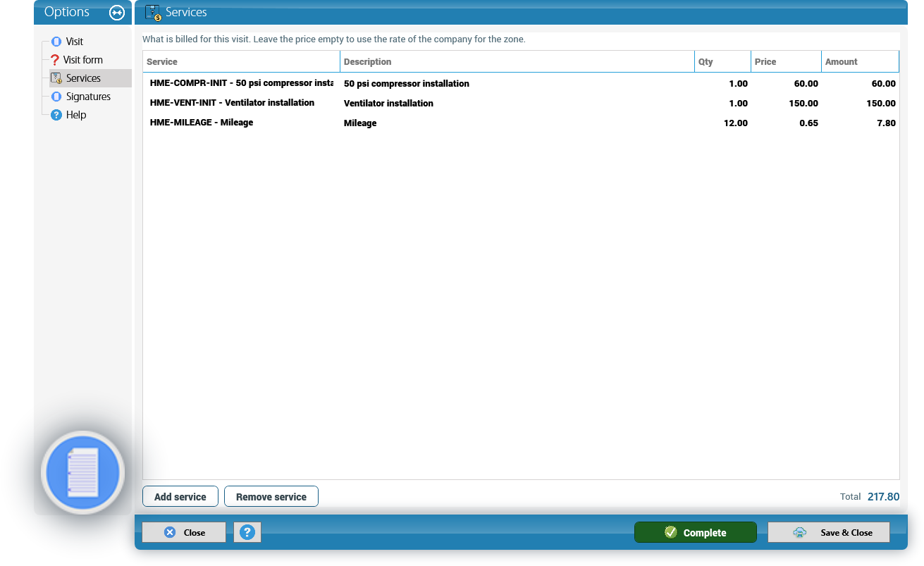Click the Description column header
This screenshot has height=566, width=924.
(517, 61)
